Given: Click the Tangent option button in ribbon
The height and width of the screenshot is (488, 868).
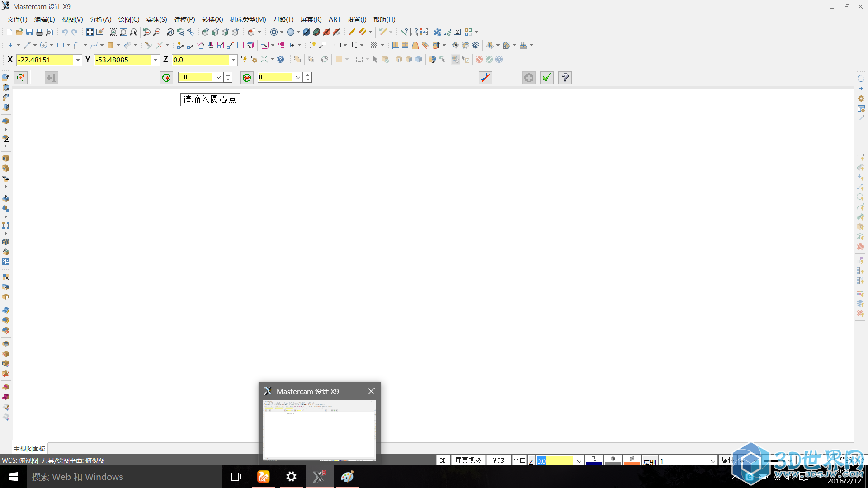Looking at the screenshot, I should tap(486, 78).
